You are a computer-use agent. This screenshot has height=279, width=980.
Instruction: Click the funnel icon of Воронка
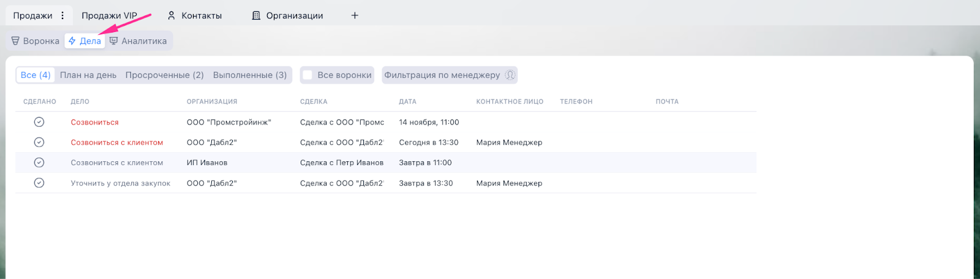(15, 41)
